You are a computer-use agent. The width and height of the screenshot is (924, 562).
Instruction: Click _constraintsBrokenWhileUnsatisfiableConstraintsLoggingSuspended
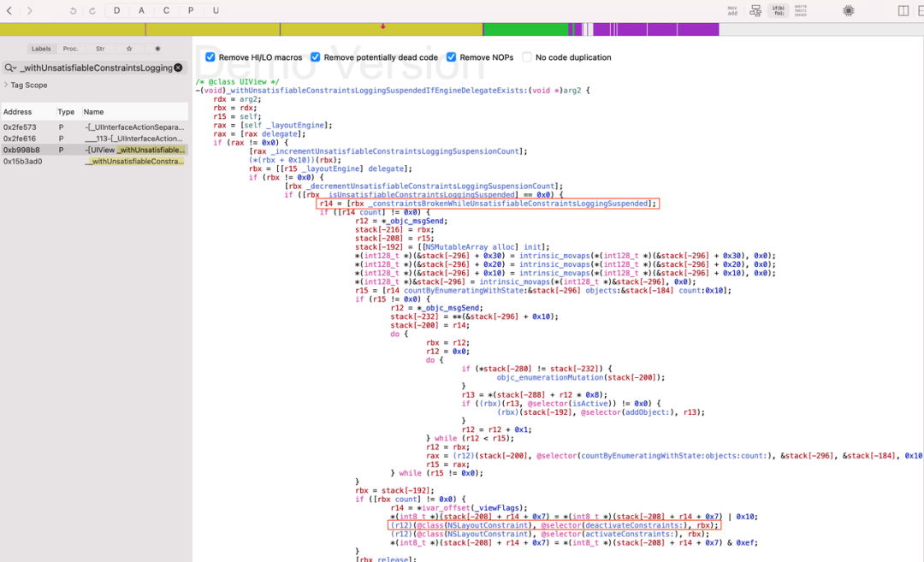508,204
